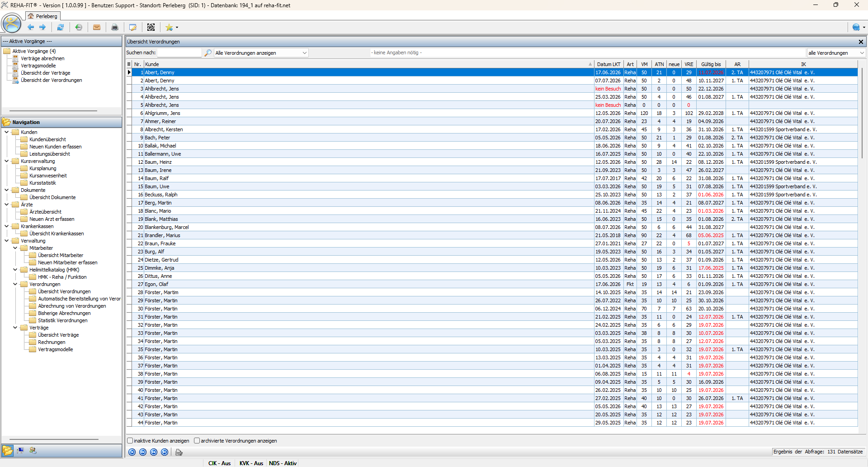Collapse the Verordnungen tree node
The height and width of the screenshot is (467, 868).
tap(15, 284)
